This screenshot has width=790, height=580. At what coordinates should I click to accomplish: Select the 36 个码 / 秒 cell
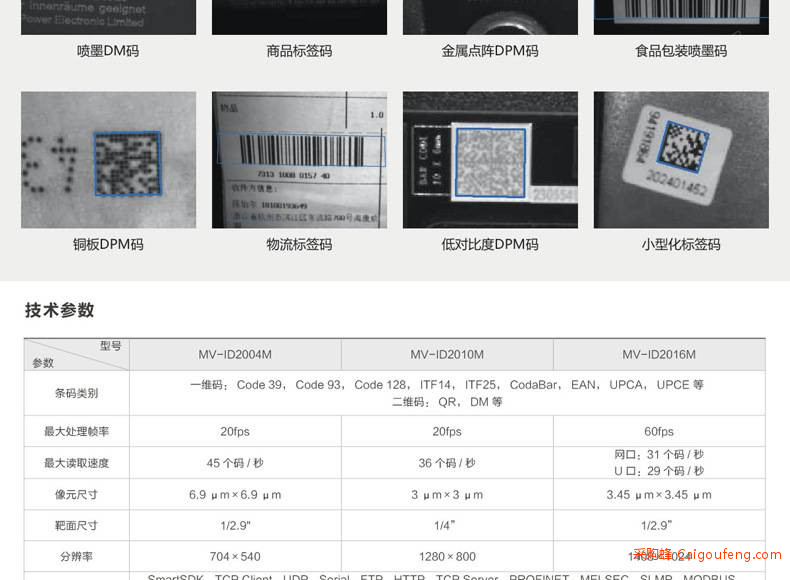point(447,463)
